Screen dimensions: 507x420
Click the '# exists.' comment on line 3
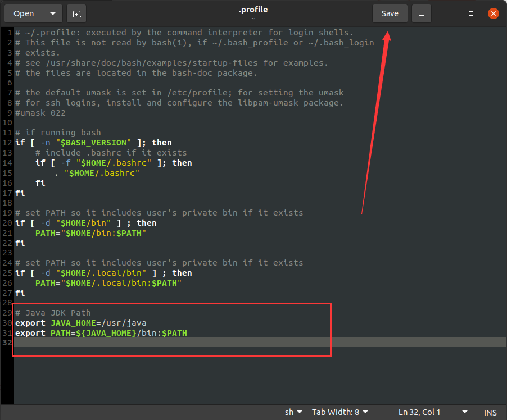tap(38, 53)
